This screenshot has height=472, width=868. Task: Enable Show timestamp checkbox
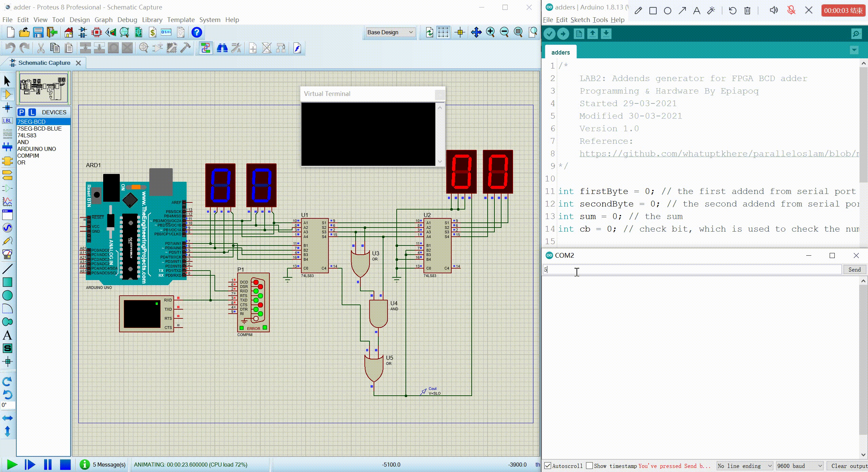click(589, 466)
